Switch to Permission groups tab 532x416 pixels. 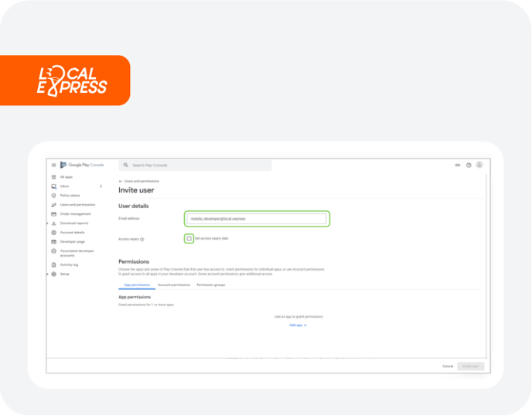click(x=210, y=285)
